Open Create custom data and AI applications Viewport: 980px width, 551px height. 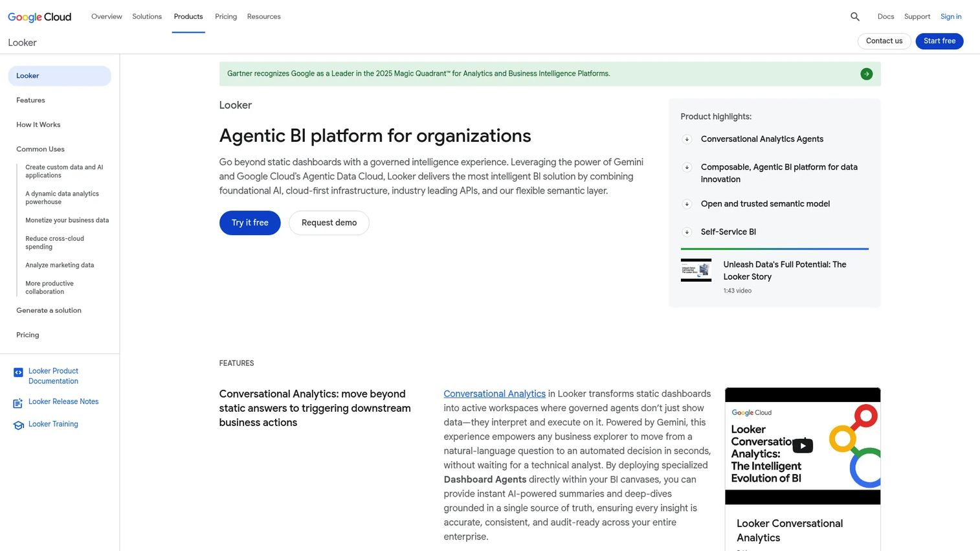(x=64, y=172)
